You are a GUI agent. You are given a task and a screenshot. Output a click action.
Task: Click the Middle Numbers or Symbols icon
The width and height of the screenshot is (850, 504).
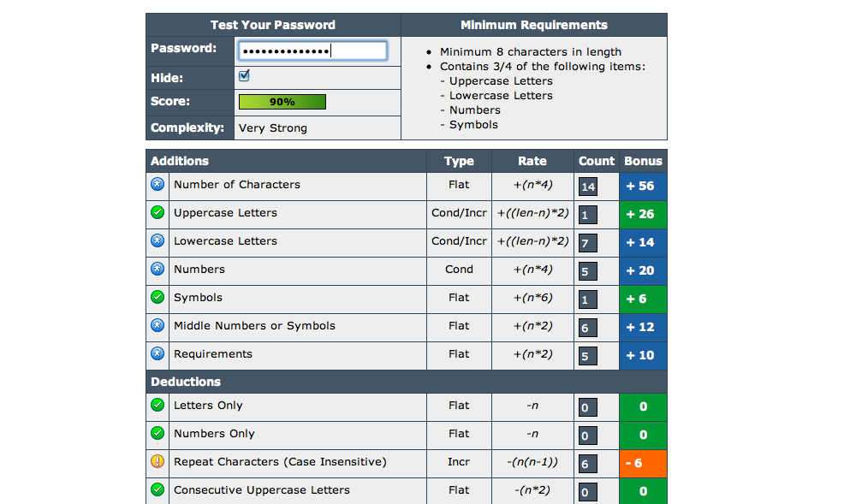(158, 326)
